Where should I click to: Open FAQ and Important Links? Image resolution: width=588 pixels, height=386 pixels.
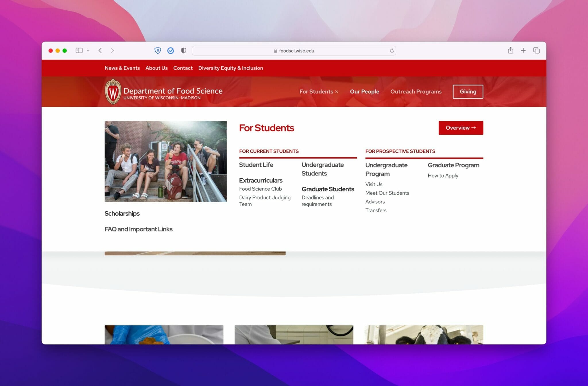point(138,229)
